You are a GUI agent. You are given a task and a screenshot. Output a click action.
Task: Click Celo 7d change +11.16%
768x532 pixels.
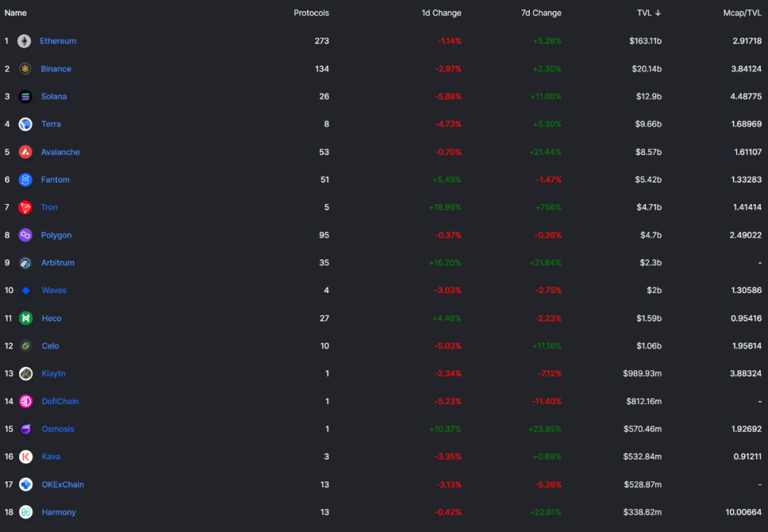547,346
